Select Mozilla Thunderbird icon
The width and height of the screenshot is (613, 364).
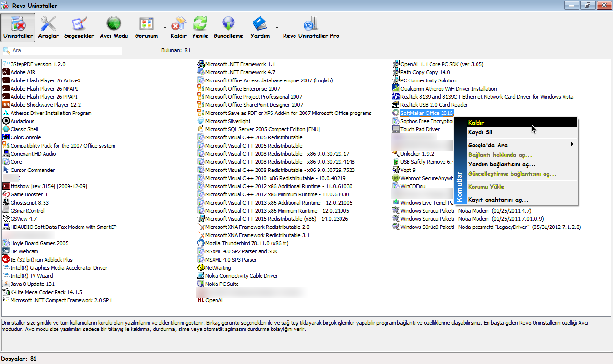click(x=201, y=243)
